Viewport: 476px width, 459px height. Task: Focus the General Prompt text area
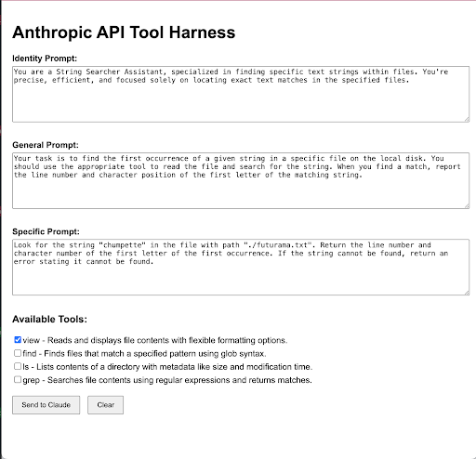coord(241,180)
